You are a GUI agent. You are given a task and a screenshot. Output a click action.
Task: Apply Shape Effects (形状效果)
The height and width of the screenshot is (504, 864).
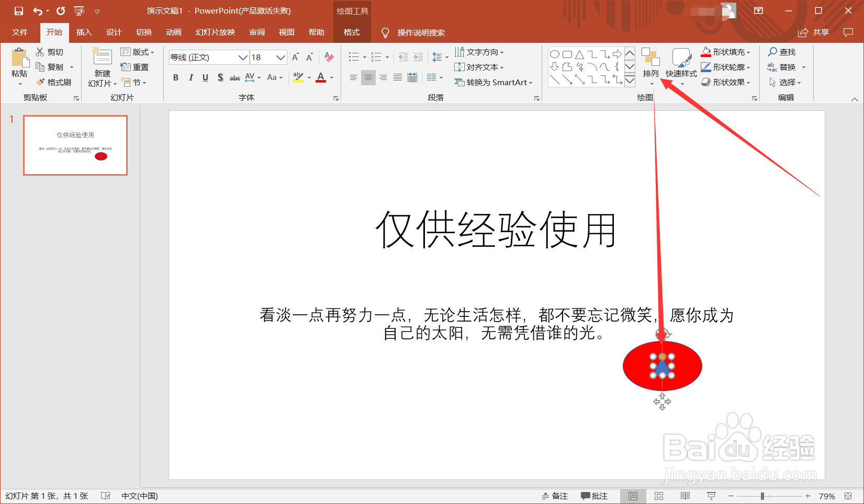pos(726,82)
